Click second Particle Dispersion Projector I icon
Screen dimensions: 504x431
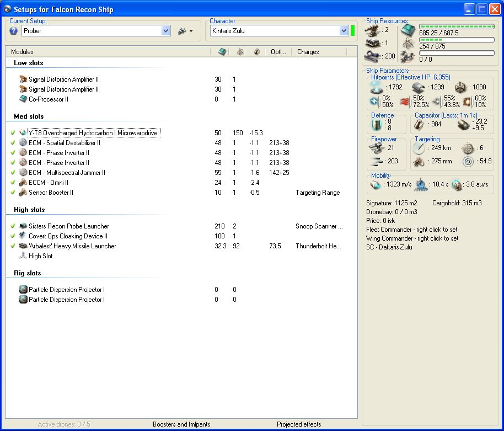23,299
